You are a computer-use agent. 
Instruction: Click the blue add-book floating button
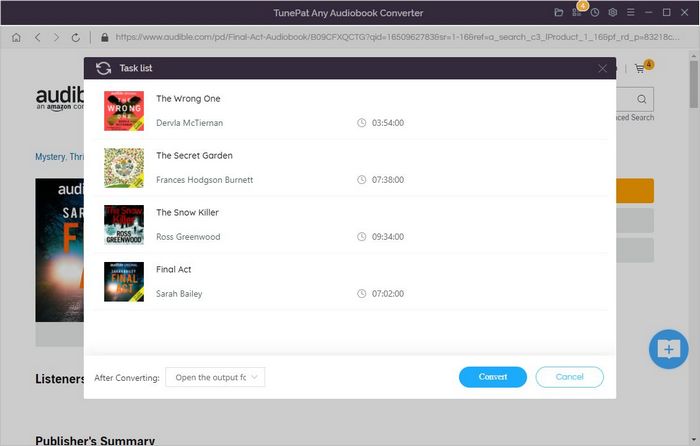click(668, 349)
